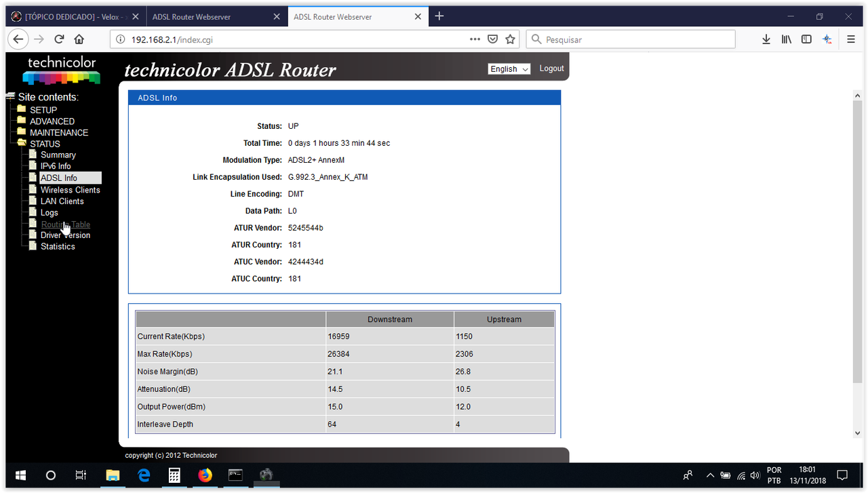Open the Firefox downloads panel
This screenshot has height=493, width=868.
click(766, 39)
